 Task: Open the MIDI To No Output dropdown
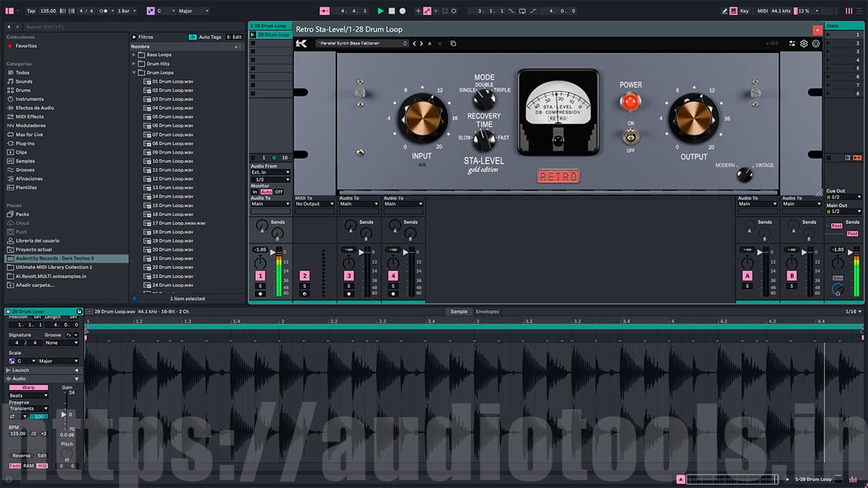[x=315, y=204]
